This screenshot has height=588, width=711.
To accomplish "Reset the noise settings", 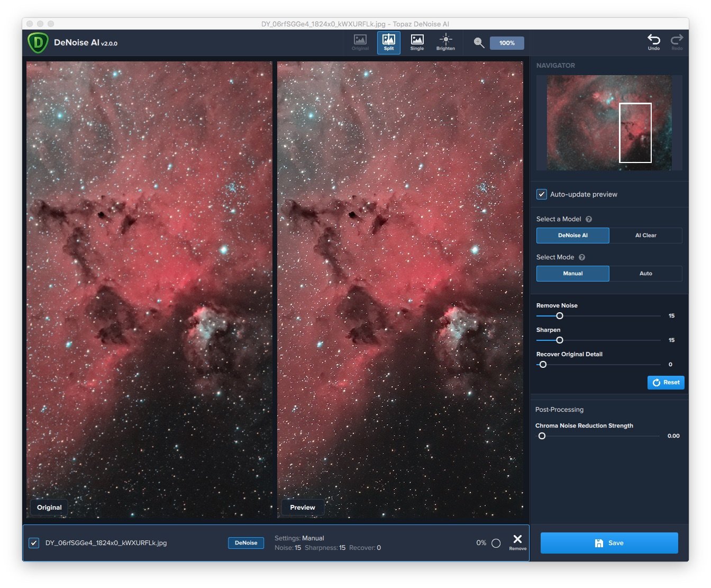I will tap(666, 383).
